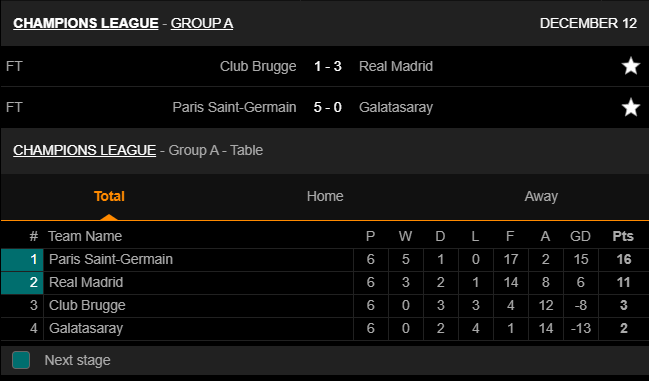Toggle star for Paris Saint-Germain vs Galatasaray match
Screen dimensions: 649x381
[x=631, y=107]
